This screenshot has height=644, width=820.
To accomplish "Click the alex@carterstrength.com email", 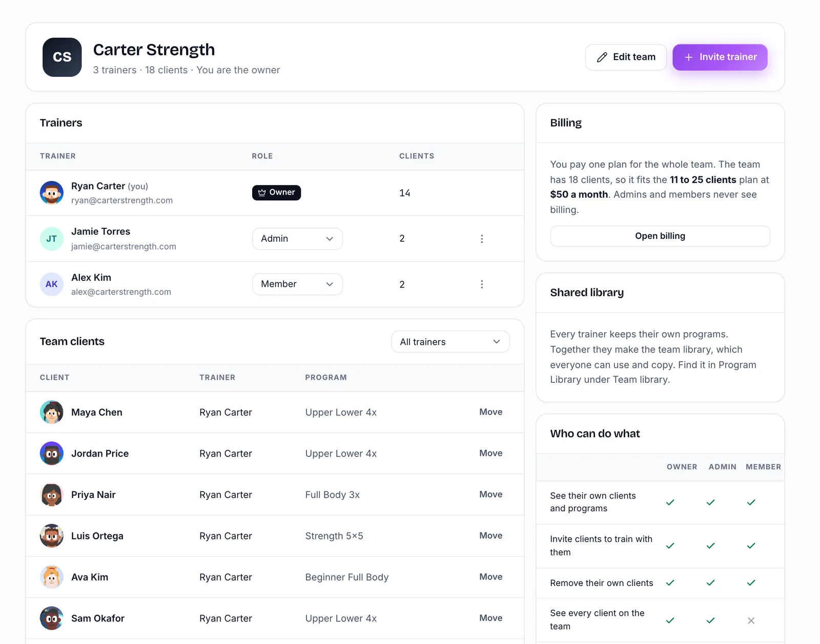I will pyautogui.click(x=121, y=292).
